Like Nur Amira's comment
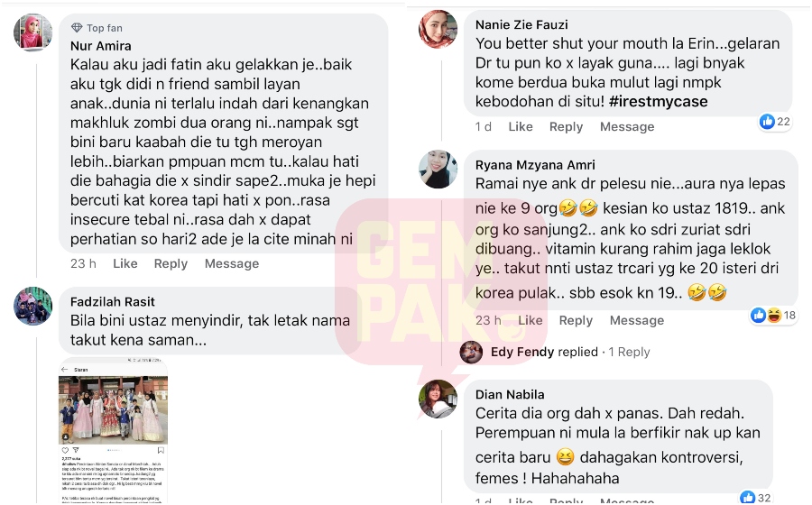812x505 pixels. point(125,264)
